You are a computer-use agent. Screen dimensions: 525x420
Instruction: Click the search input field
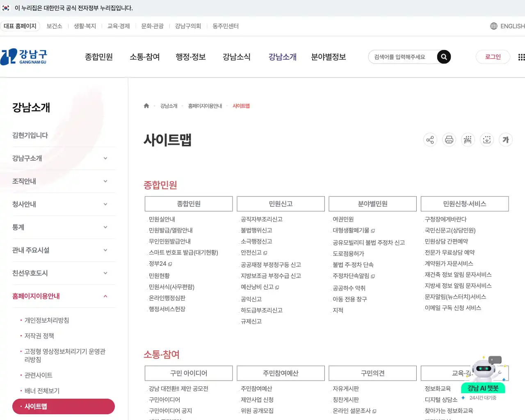pos(403,57)
